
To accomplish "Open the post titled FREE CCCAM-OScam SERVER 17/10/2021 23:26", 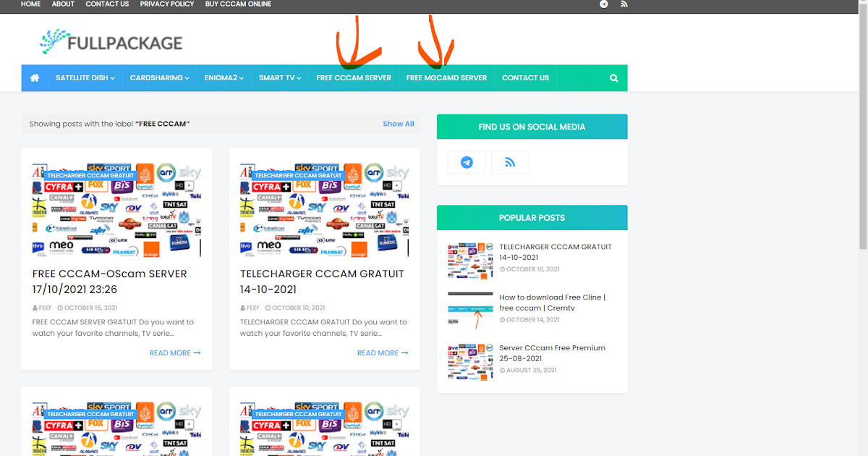I will pyautogui.click(x=110, y=282).
